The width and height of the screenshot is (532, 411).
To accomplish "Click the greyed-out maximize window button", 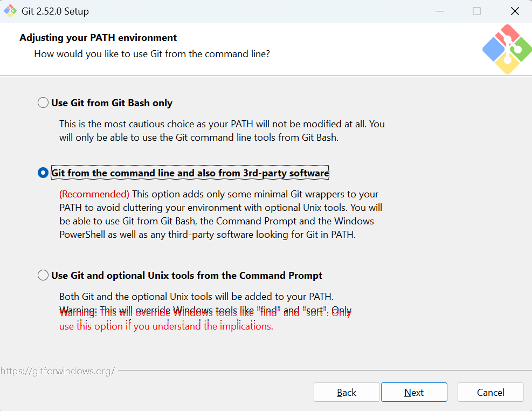I will [x=476, y=11].
